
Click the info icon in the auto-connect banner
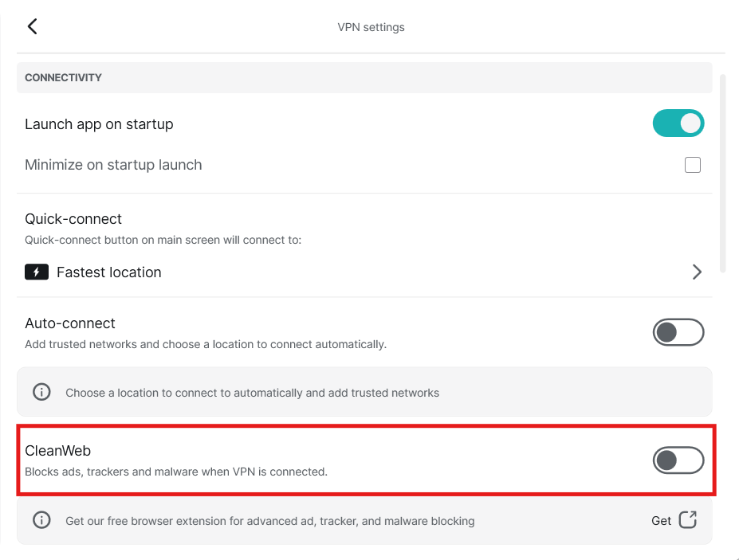[41, 392]
